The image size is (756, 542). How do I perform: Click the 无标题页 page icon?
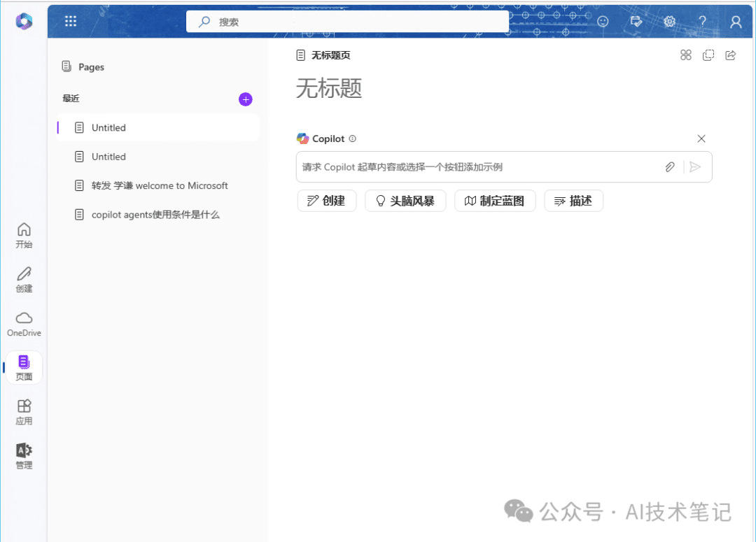[301, 55]
